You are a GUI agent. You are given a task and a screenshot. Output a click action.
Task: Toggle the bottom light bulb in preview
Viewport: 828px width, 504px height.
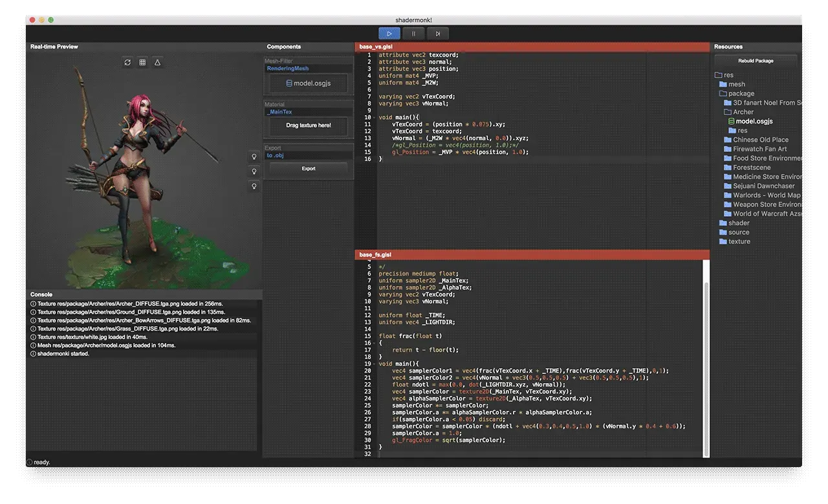(x=254, y=186)
